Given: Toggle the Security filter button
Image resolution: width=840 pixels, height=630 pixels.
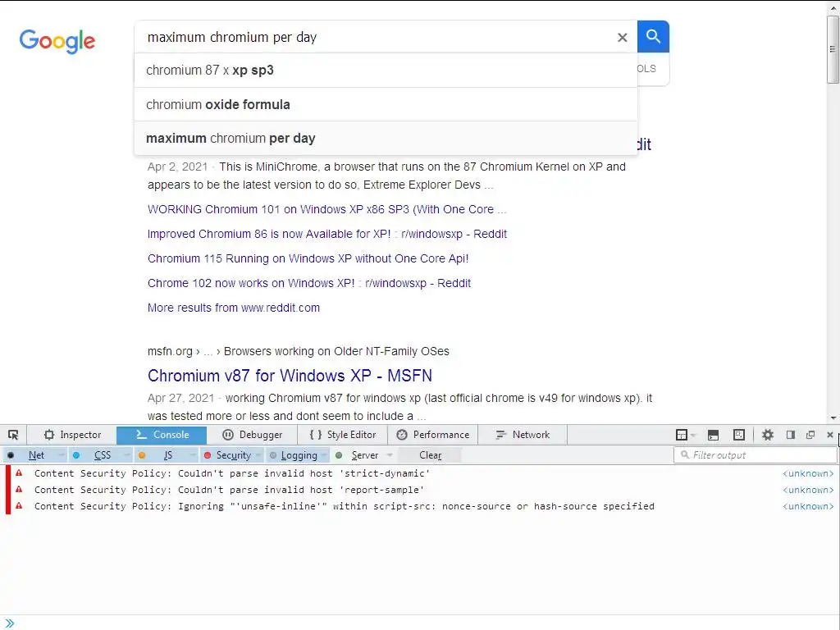Looking at the screenshot, I should [227, 455].
